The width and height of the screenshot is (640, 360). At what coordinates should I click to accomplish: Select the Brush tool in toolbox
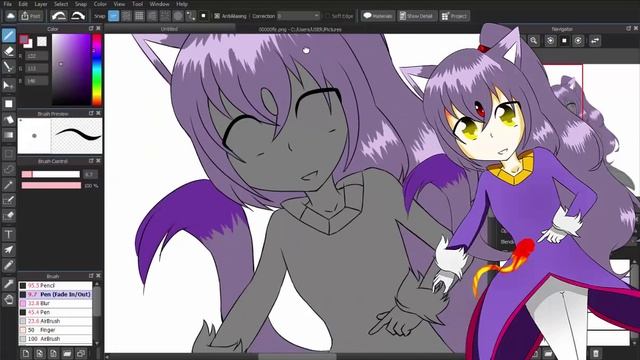pos(9,35)
